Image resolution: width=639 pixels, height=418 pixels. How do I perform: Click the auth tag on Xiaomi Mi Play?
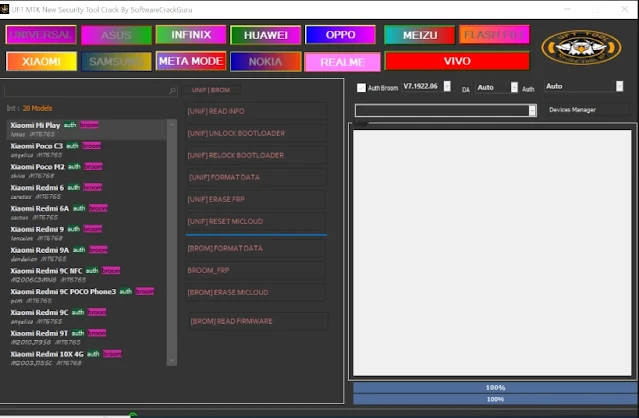click(x=70, y=125)
